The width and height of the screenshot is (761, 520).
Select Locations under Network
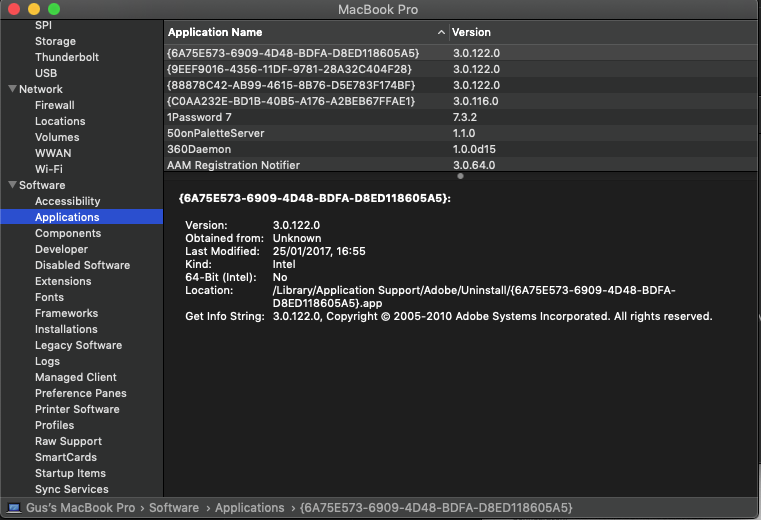[60, 121]
